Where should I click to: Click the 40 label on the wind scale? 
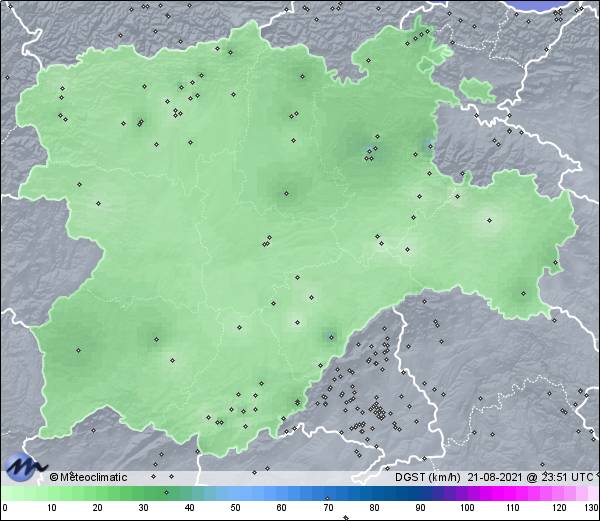pyautogui.click(x=190, y=508)
